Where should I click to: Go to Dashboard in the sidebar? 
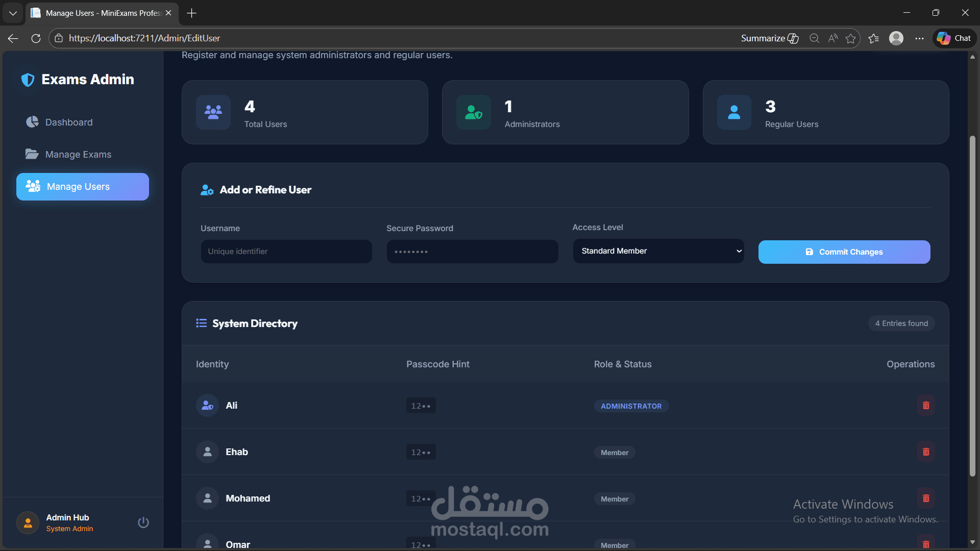[69, 122]
